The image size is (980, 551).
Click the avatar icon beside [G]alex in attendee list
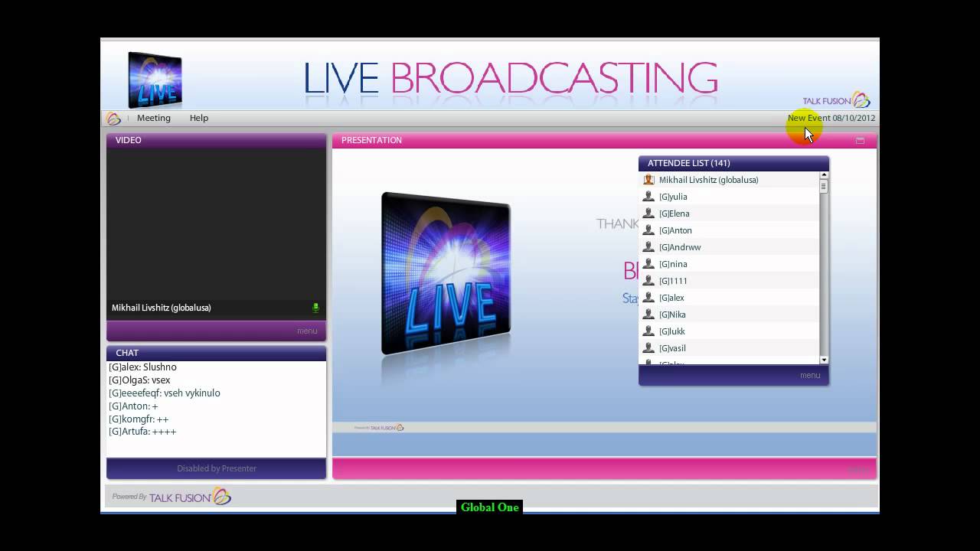pos(648,298)
